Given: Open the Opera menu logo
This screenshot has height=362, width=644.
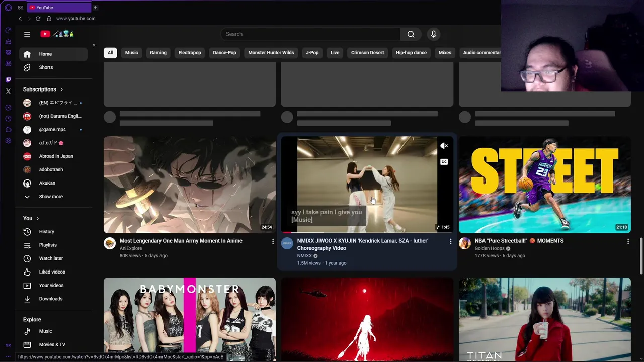Looking at the screenshot, I should (x=8, y=8).
